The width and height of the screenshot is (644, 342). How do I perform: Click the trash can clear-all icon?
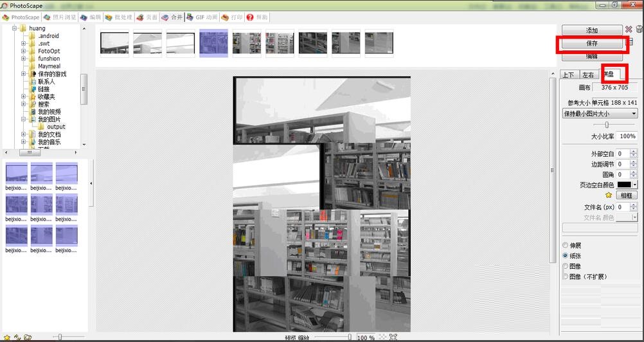tap(639, 29)
